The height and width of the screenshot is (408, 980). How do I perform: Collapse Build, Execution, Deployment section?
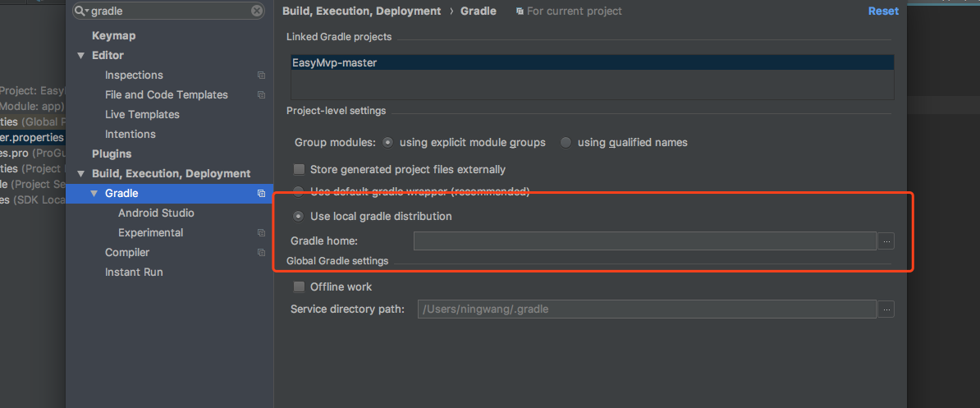pos(80,174)
